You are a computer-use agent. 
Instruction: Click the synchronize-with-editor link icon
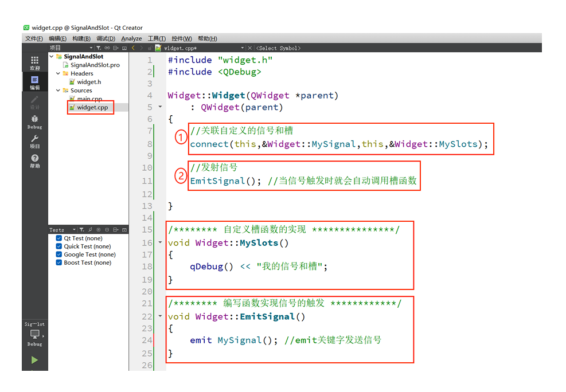tap(107, 48)
